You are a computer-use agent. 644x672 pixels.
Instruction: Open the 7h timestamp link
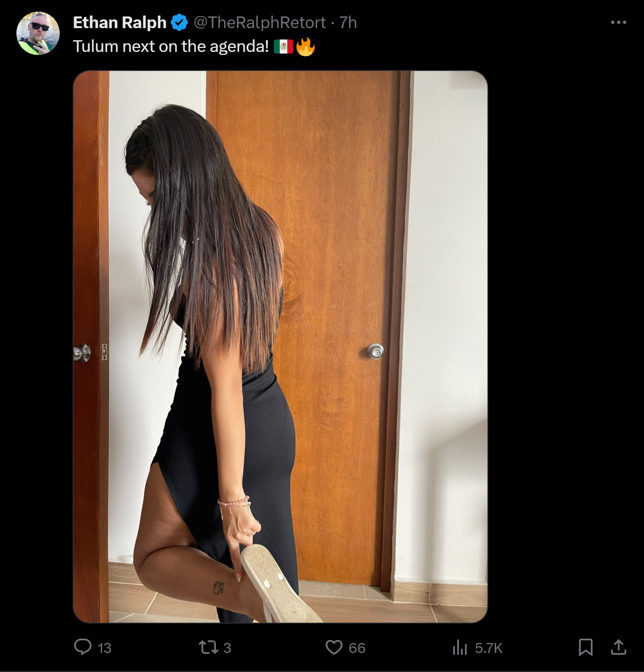pos(348,23)
